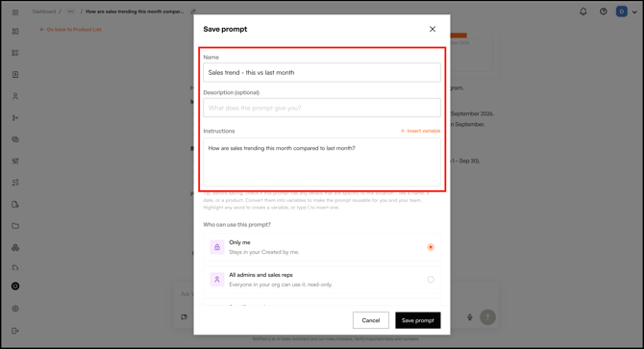Click the Name input field
The image size is (644, 349).
click(x=322, y=73)
